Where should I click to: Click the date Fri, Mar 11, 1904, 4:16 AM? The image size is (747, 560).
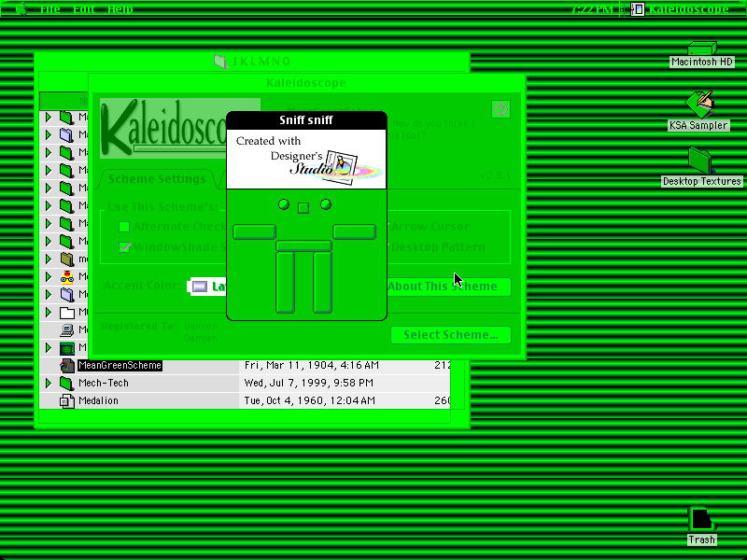(312, 366)
